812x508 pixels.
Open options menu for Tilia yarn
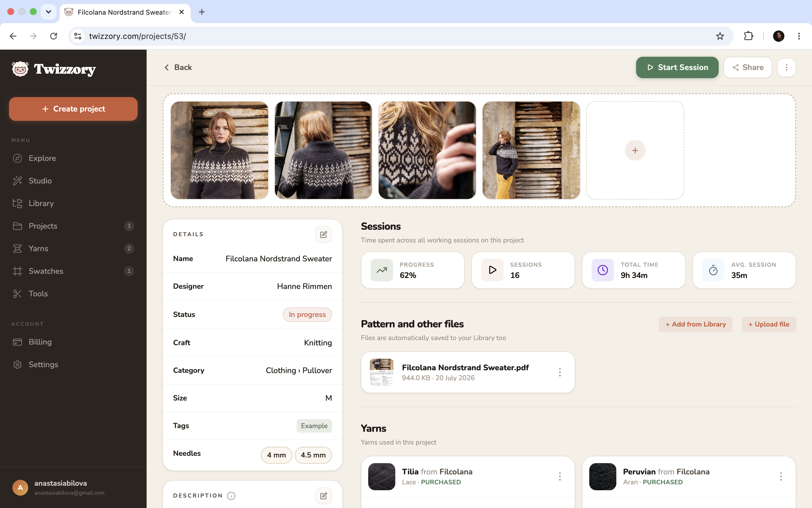point(560,476)
